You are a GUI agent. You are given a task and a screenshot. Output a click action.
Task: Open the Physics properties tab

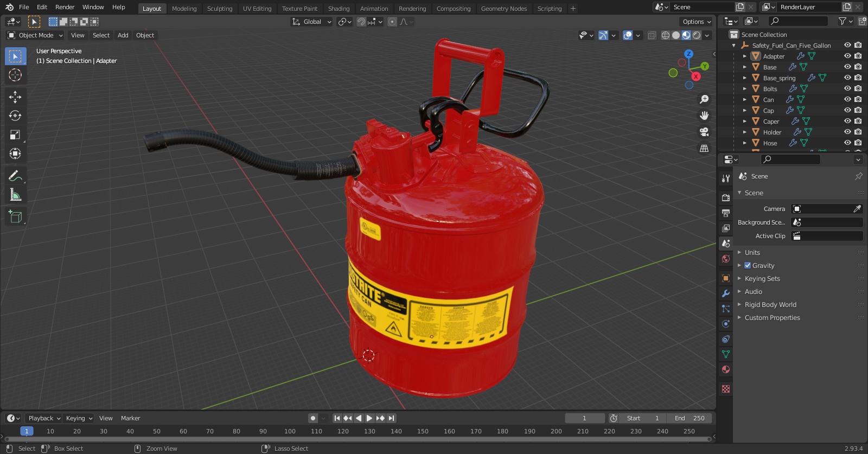[x=726, y=324]
